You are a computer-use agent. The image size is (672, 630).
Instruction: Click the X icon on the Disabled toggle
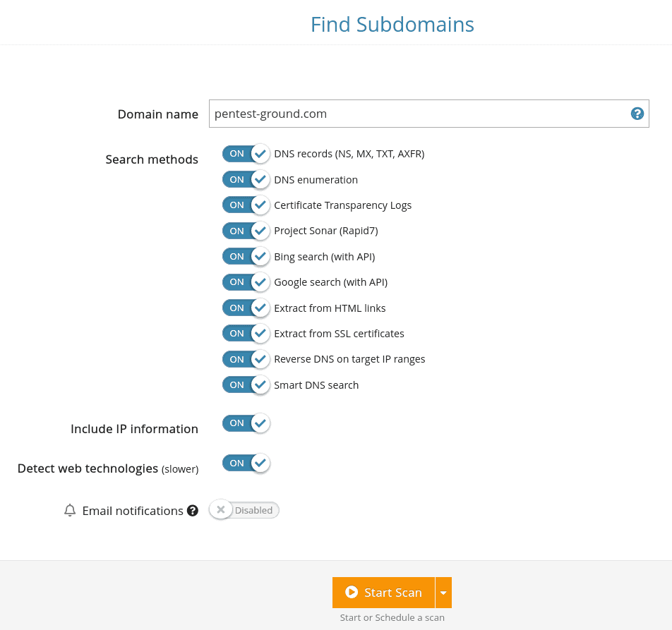(221, 509)
